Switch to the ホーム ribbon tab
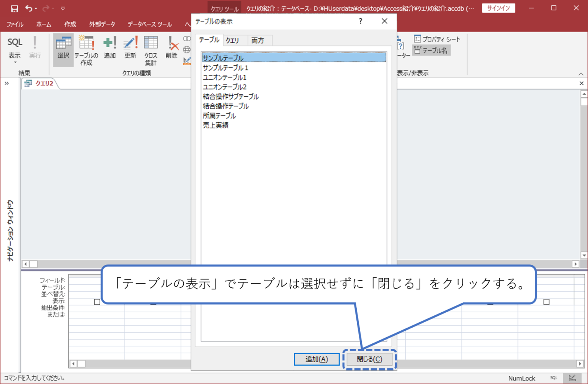Image resolution: width=588 pixels, height=384 pixels. [44, 24]
